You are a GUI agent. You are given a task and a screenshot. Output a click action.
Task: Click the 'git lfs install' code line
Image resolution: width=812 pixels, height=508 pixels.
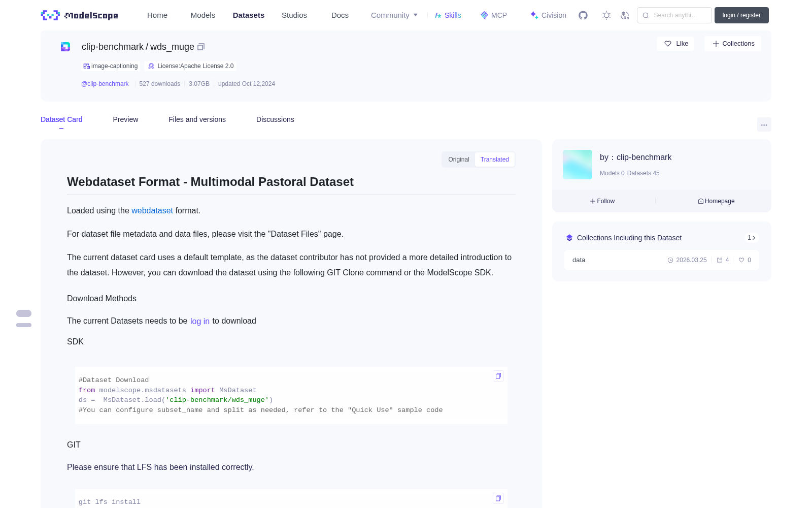110,502
